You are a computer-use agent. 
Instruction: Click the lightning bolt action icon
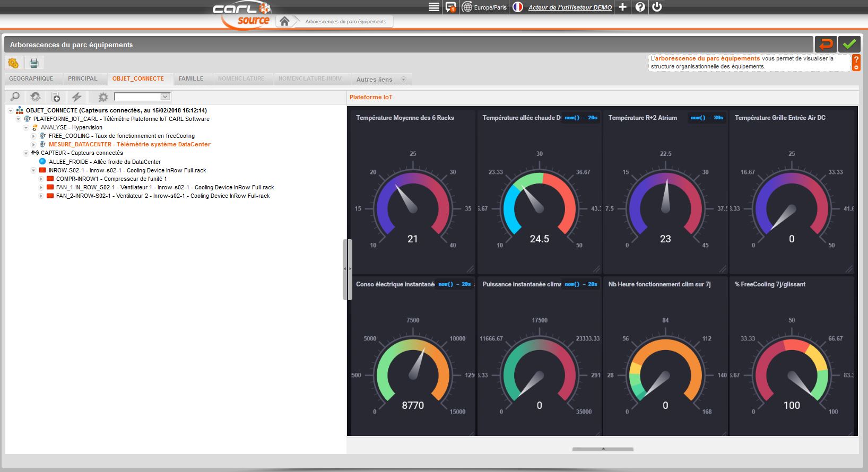point(76,97)
